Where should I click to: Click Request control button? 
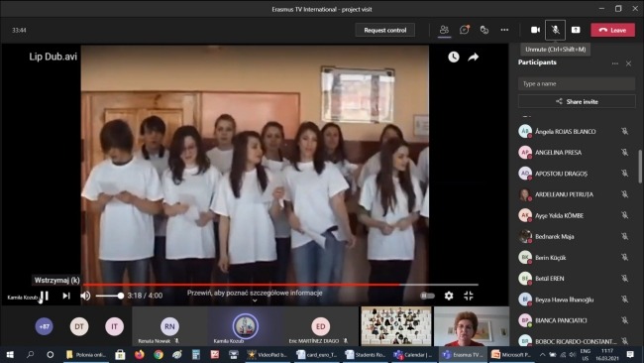384,30
